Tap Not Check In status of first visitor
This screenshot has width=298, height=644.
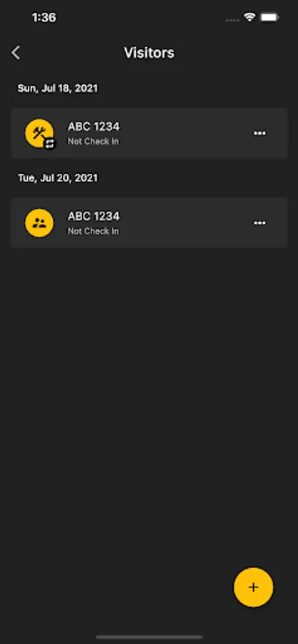click(x=93, y=141)
